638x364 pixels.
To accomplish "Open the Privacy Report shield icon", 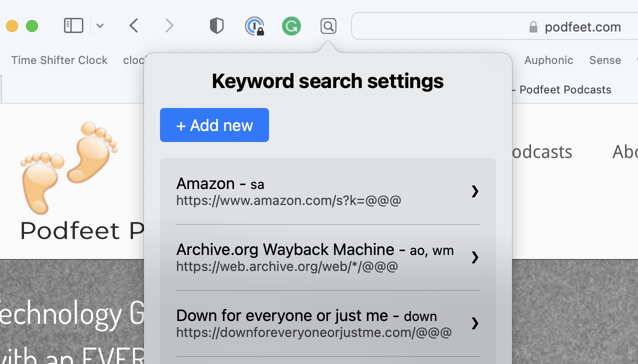I will pyautogui.click(x=216, y=26).
